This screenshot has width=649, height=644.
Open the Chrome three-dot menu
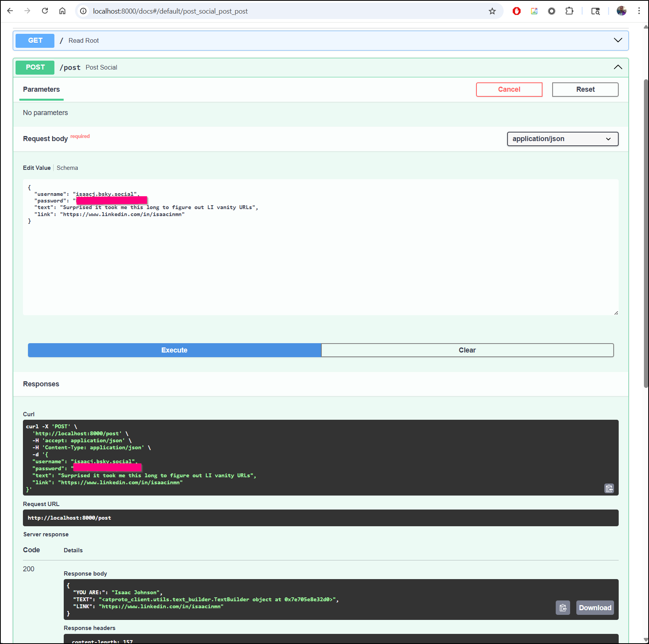[639, 11]
